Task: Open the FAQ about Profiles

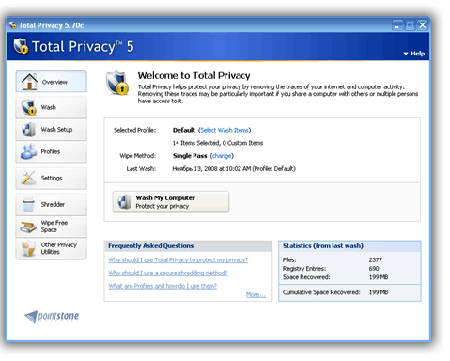Action: tap(163, 286)
